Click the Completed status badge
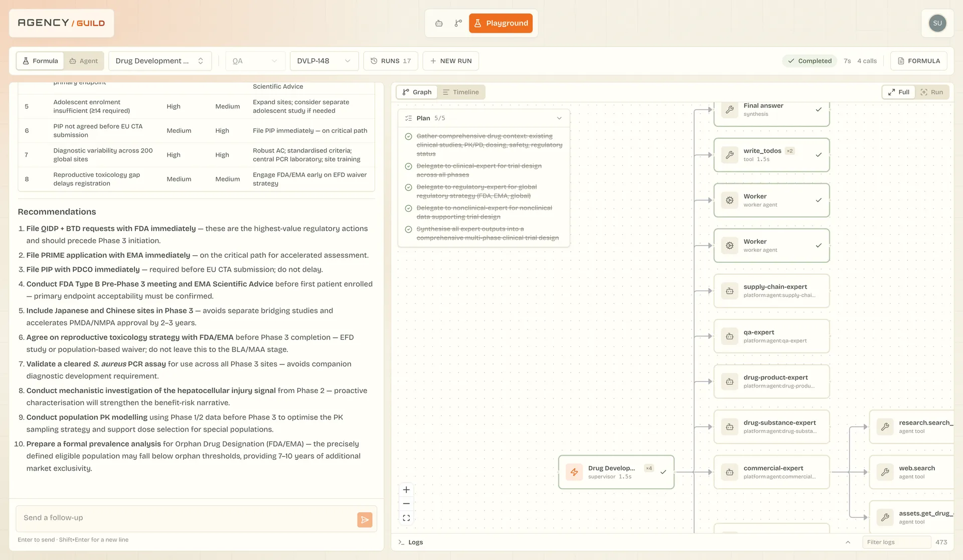The height and width of the screenshot is (560, 963). [810, 61]
